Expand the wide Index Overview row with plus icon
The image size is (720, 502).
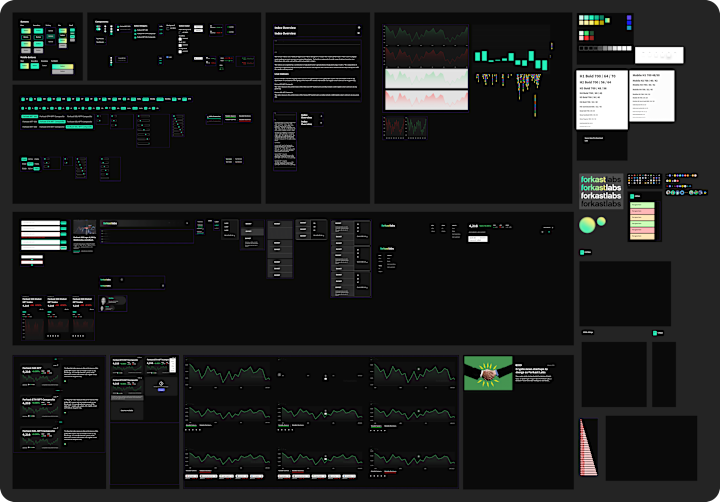click(317, 28)
